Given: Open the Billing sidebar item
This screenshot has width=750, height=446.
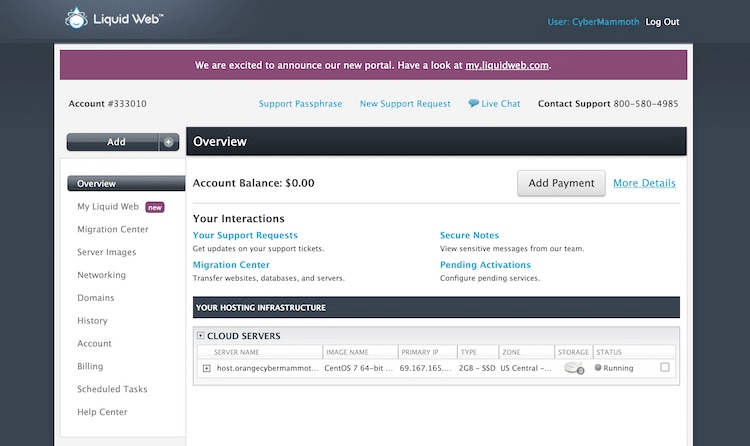Looking at the screenshot, I should [x=90, y=366].
